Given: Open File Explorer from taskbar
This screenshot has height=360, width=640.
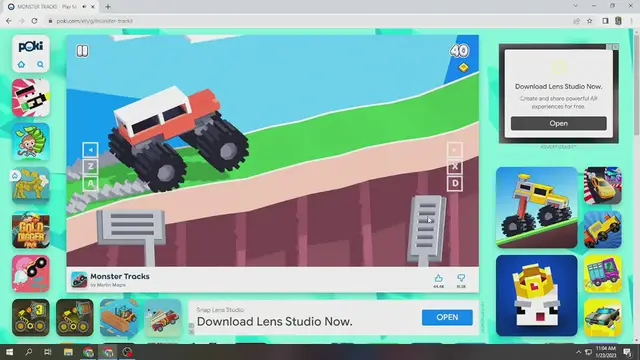Looking at the screenshot, I should (68, 352).
